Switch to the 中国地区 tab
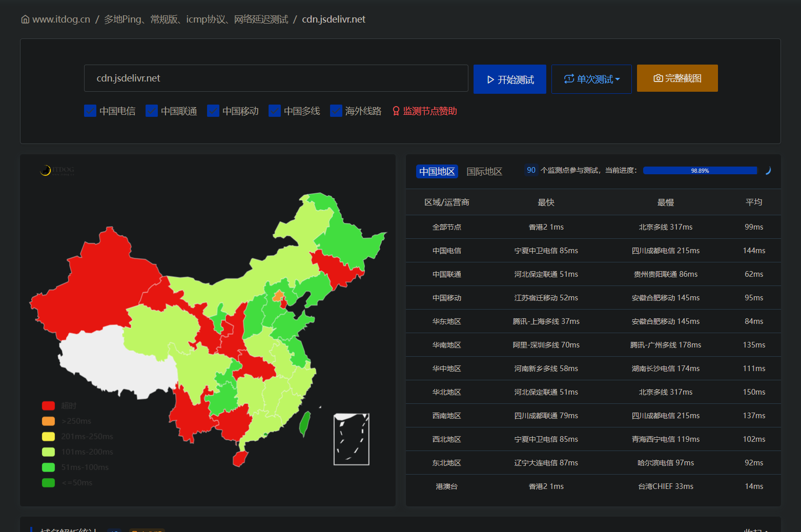 (437, 171)
